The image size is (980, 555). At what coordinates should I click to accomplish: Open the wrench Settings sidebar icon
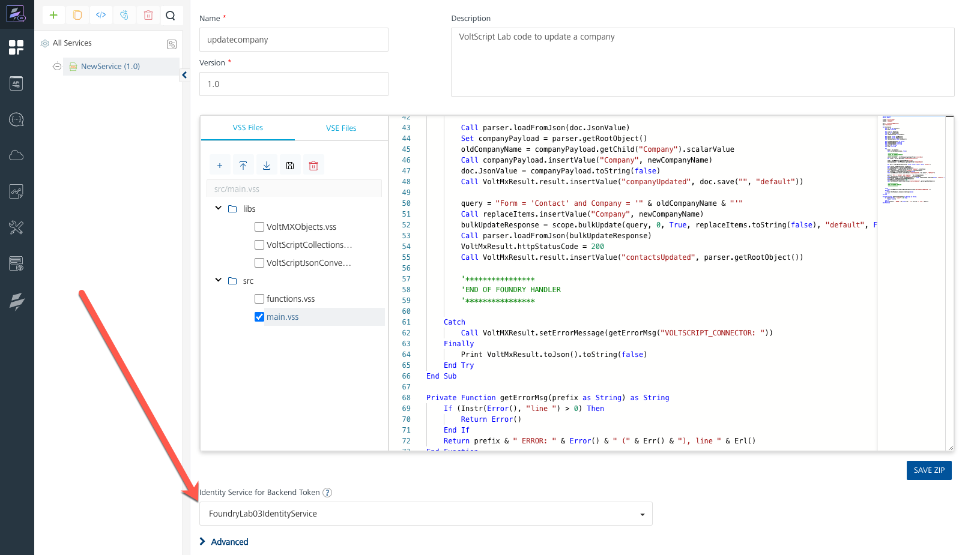16,227
